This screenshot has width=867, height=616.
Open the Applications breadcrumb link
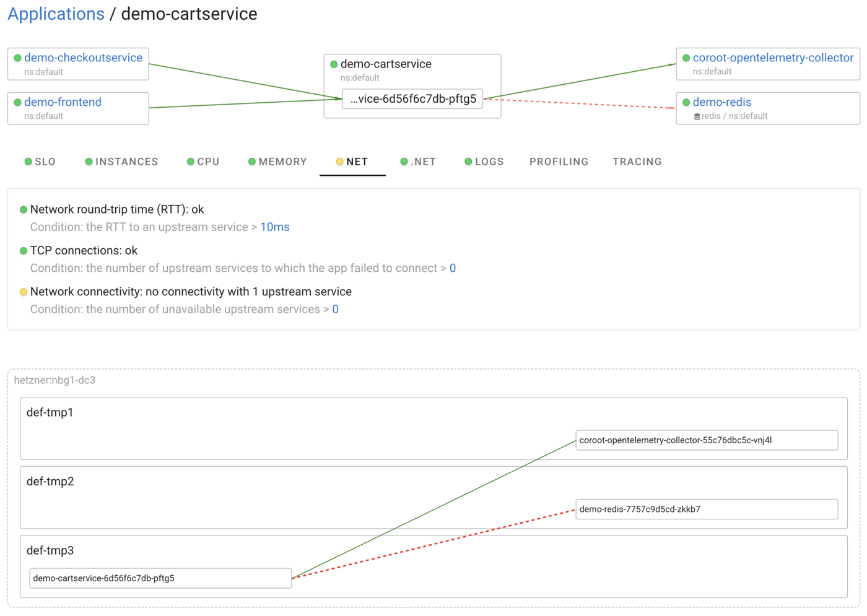tap(56, 14)
